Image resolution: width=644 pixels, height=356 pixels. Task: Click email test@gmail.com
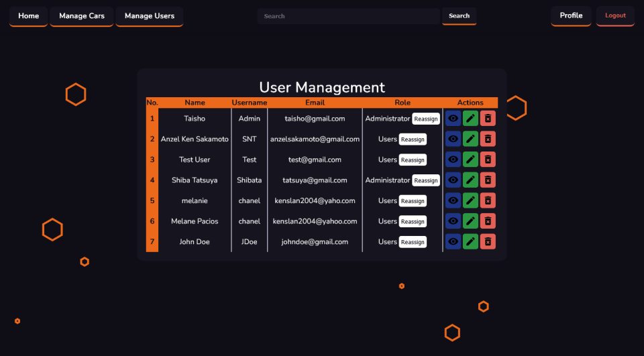click(315, 160)
